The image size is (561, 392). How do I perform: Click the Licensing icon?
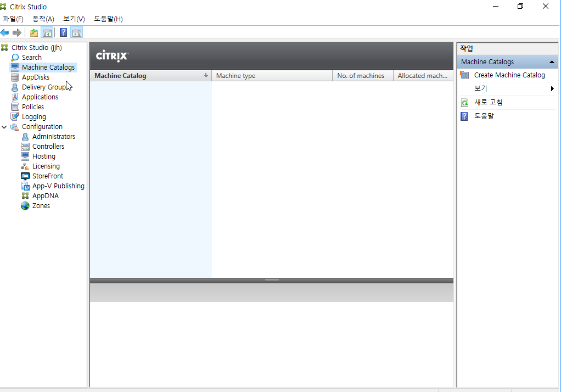click(x=25, y=166)
